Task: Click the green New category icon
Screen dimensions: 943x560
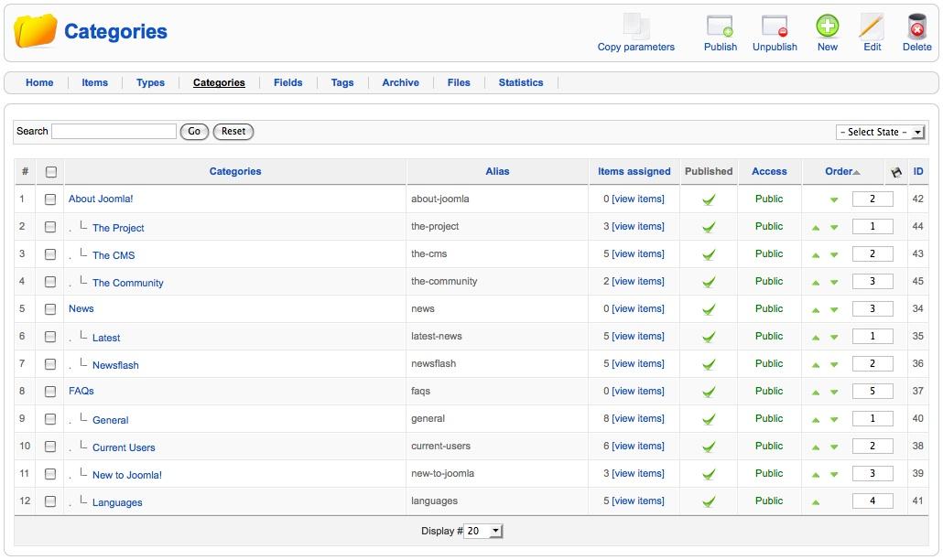Action: tap(828, 26)
